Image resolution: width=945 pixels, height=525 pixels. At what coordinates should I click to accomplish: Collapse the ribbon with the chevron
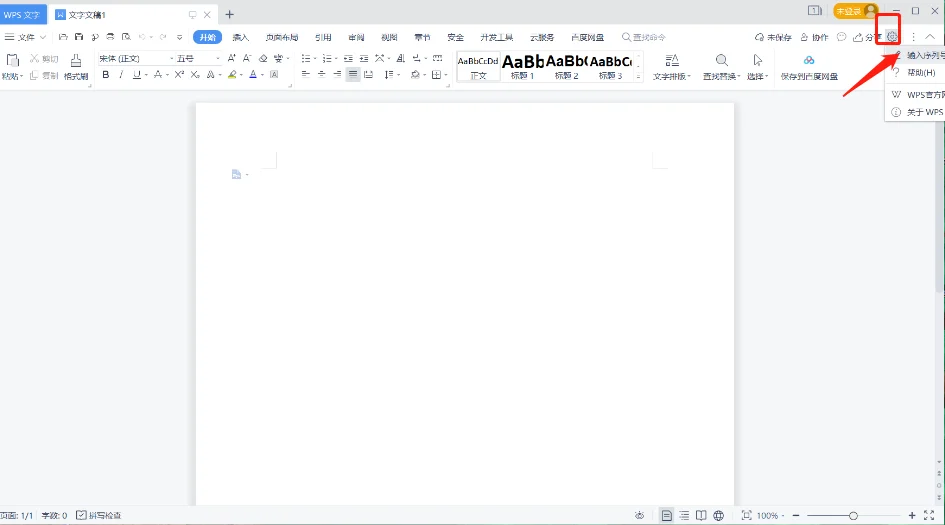[x=930, y=37]
